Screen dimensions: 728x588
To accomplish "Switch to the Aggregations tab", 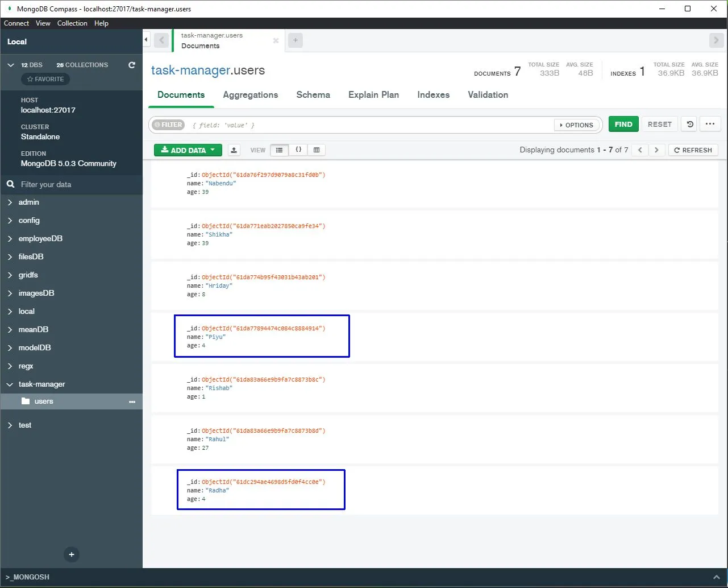I will tap(251, 95).
